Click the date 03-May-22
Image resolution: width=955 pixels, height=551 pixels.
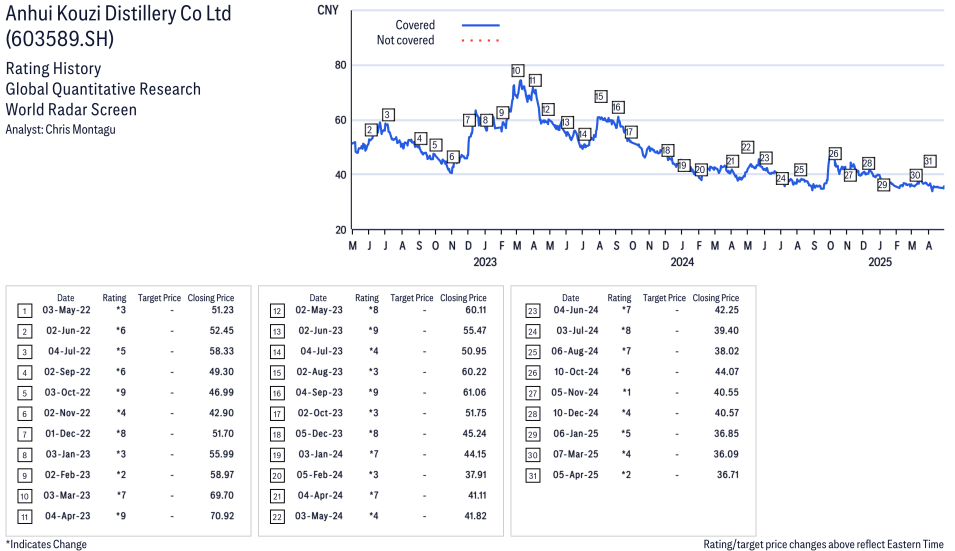click(66, 310)
